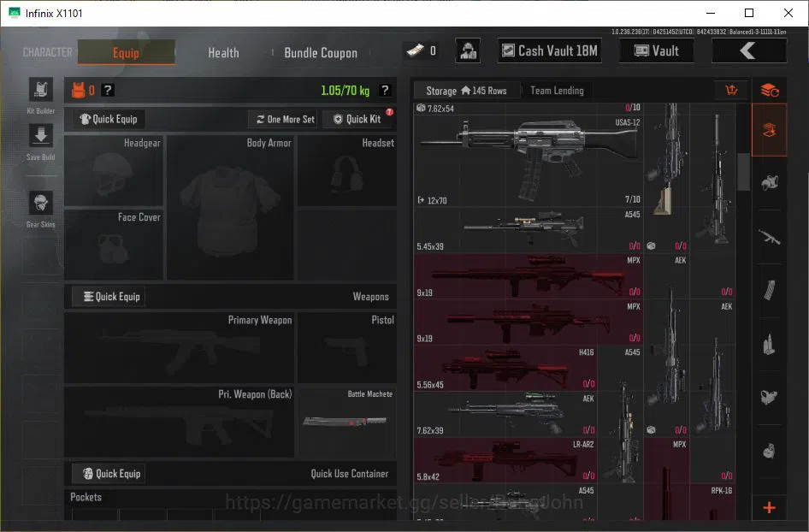Select the empty Face Cover slot
The width and height of the screenshot is (809, 532).
pyautogui.click(x=114, y=245)
